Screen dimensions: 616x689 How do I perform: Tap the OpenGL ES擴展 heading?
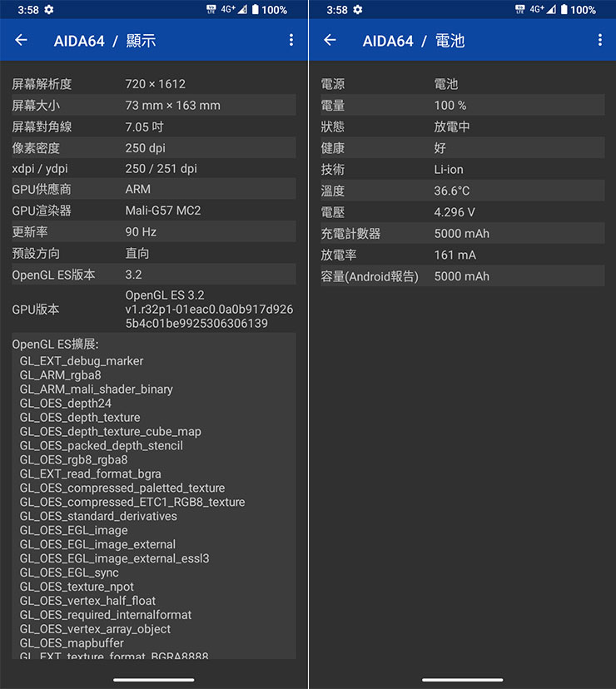coord(56,344)
